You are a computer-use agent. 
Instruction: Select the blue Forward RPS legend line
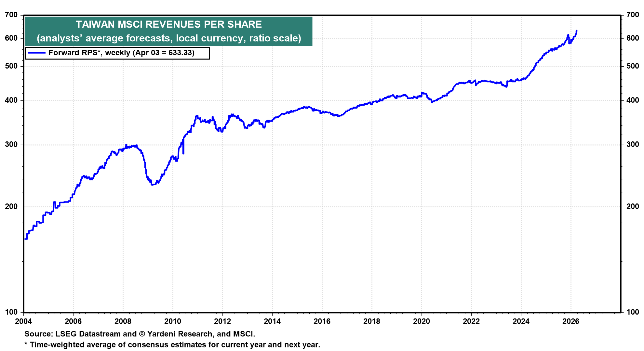tap(37, 52)
